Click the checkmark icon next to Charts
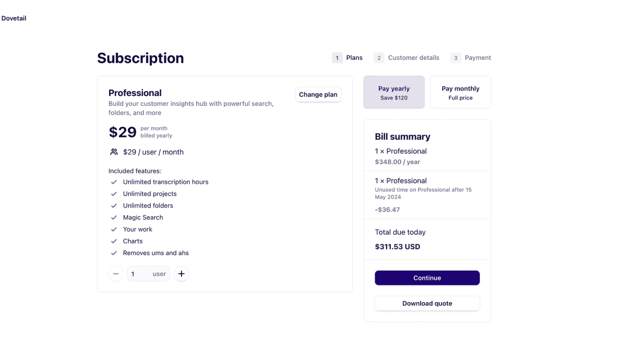The image size is (639, 364). pos(114,241)
